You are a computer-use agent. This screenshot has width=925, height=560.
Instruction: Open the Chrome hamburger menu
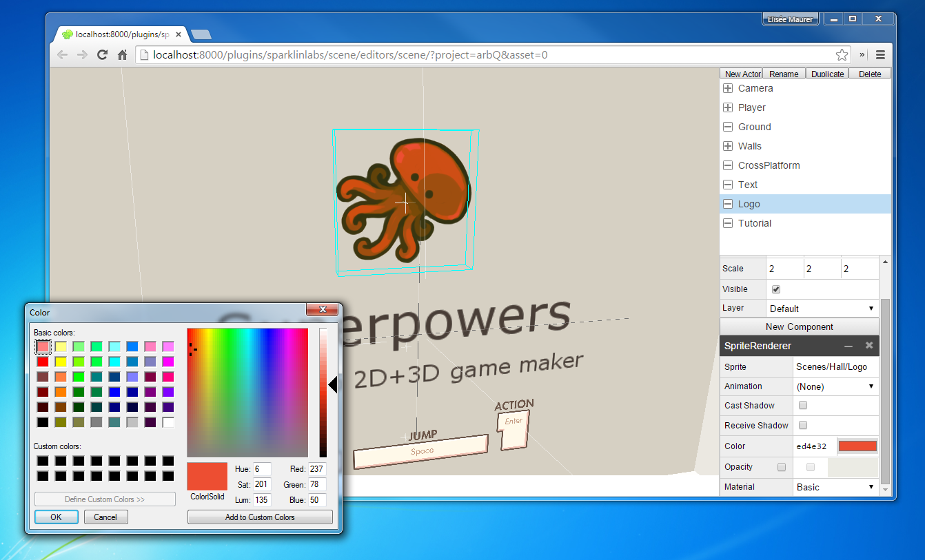pos(880,55)
